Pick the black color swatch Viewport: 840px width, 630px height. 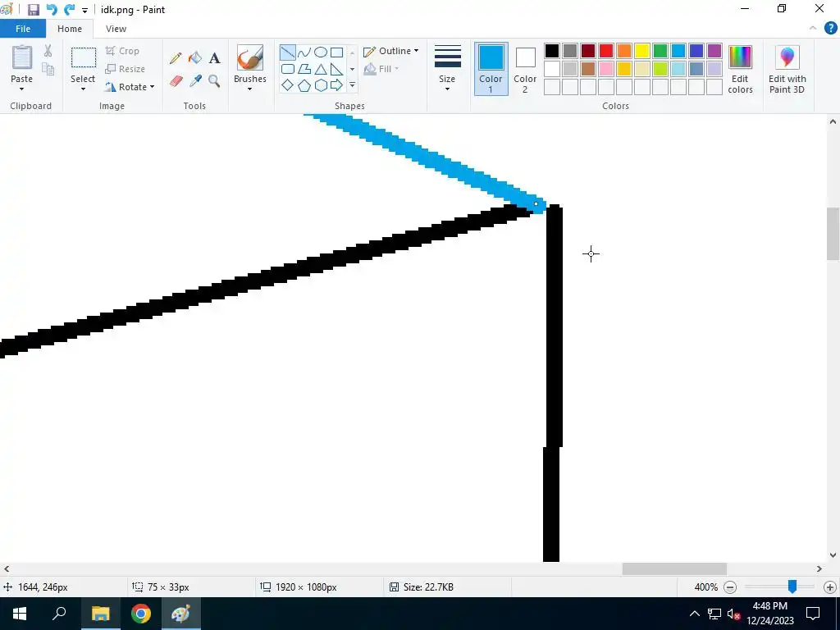point(552,51)
